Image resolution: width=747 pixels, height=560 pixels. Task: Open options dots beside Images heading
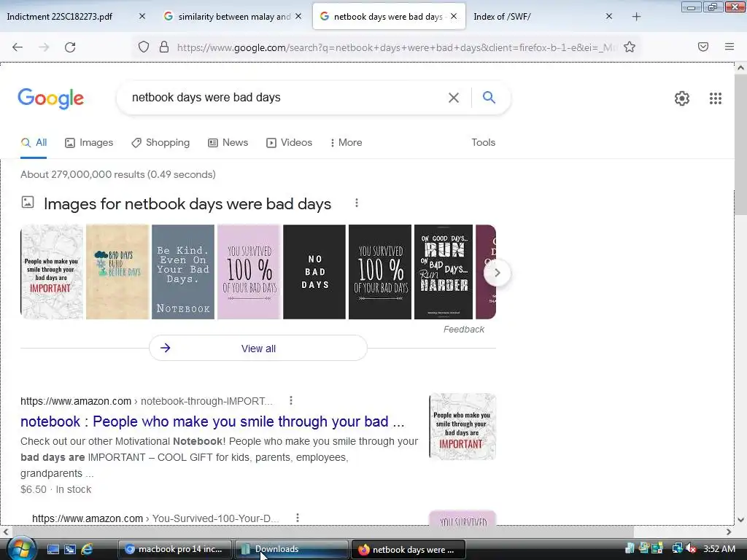[x=356, y=203]
